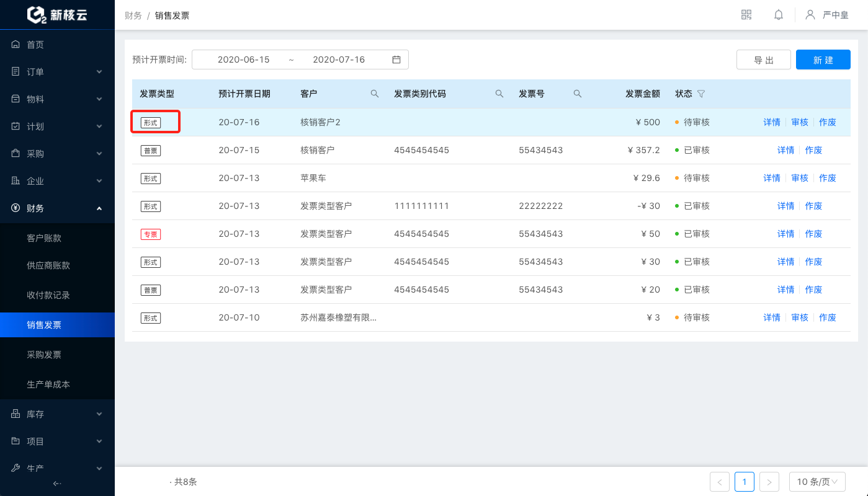Viewport: 868px width, 496px height.
Task: Click code 1111111111 cell
Action: pos(422,206)
